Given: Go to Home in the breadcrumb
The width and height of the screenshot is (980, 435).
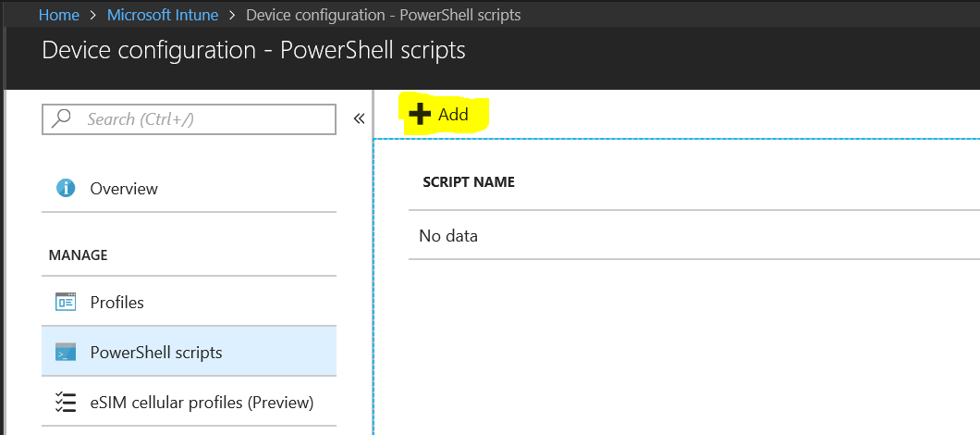Looking at the screenshot, I should pyautogui.click(x=59, y=15).
